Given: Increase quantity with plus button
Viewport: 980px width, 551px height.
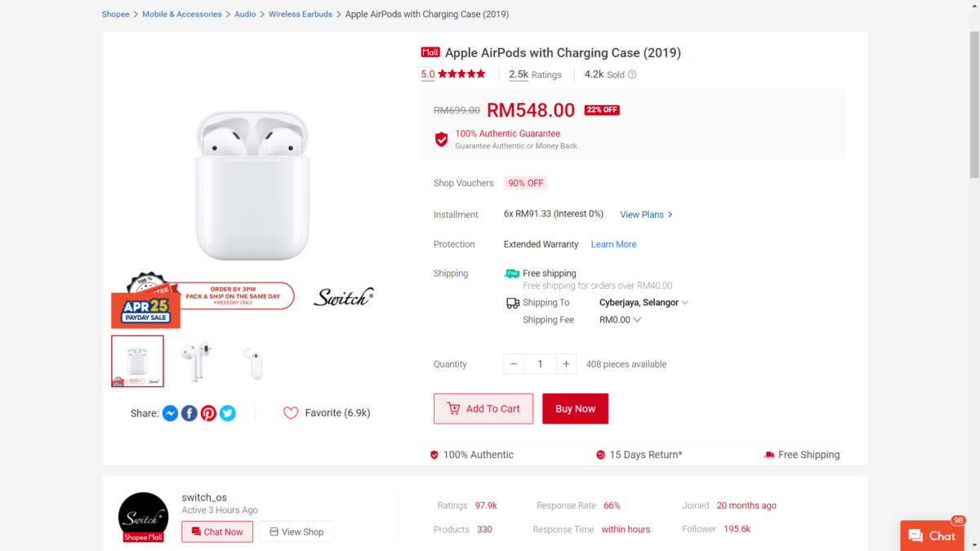Looking at the screenshot, I should pyautogui.click(x=566, y=364).
